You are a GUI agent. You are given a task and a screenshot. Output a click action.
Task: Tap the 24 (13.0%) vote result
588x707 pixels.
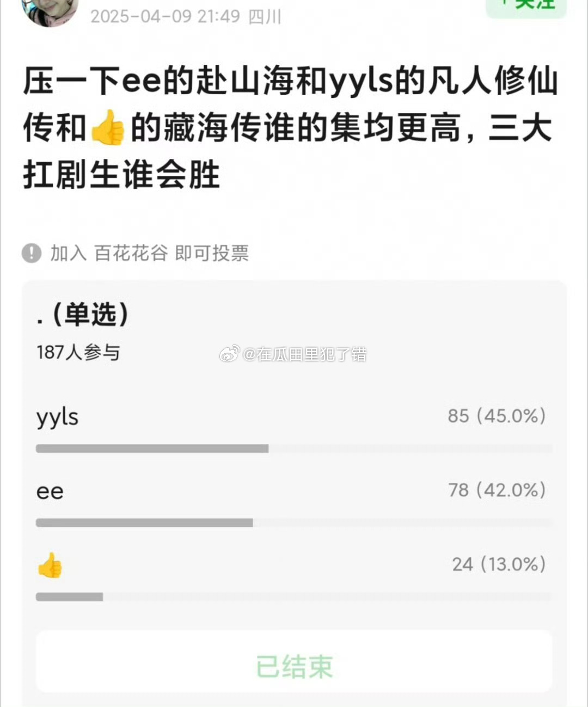pyautogui.click(x=499, y=564)
